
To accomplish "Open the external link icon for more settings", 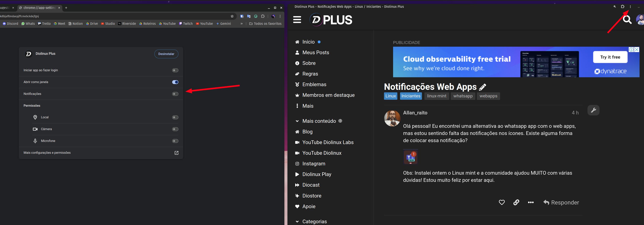I will click(176, 153).
